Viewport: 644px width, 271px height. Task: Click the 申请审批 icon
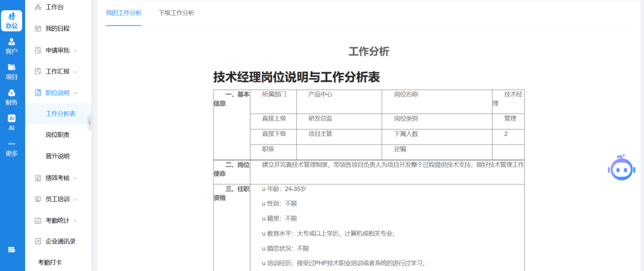(38, 50)
